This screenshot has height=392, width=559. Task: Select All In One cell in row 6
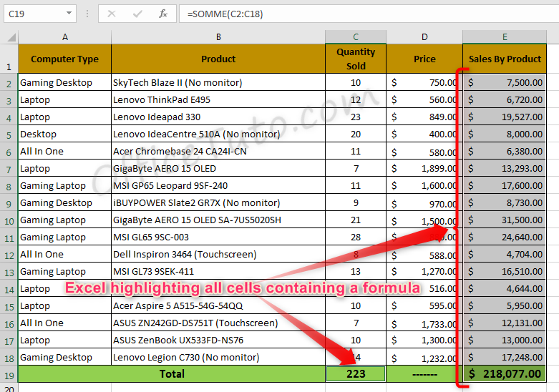(64, 151)
